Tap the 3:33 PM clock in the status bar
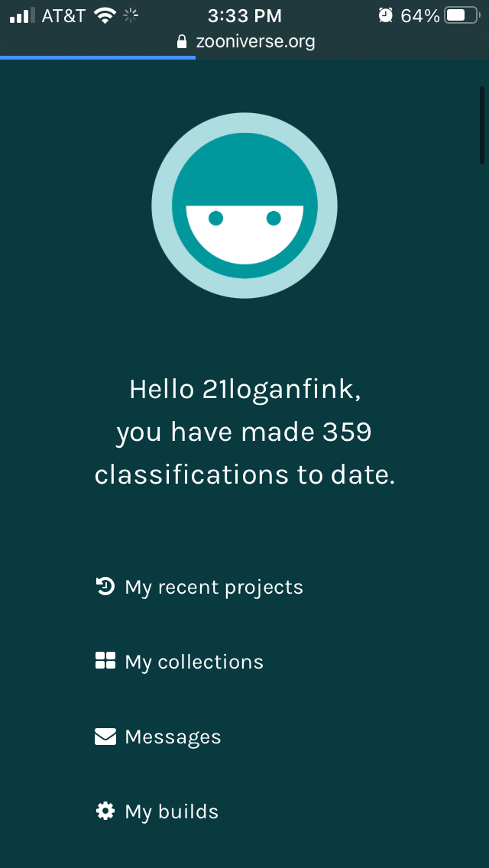The image size is (489, 868). tap(244, 15)
